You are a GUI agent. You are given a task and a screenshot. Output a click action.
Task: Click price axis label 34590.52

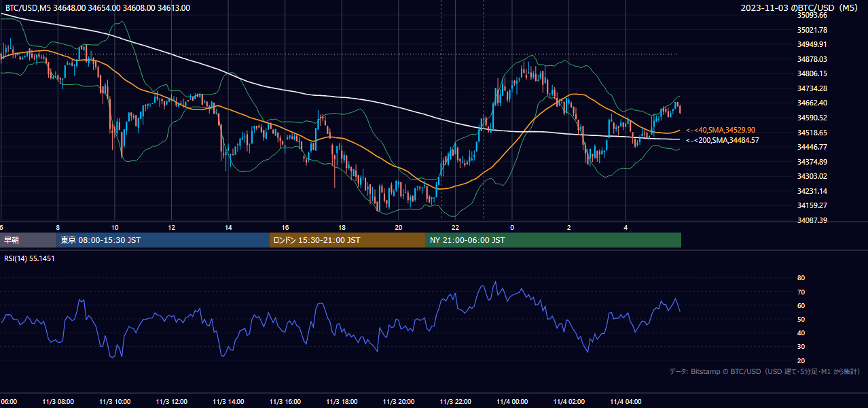(812, 118)
